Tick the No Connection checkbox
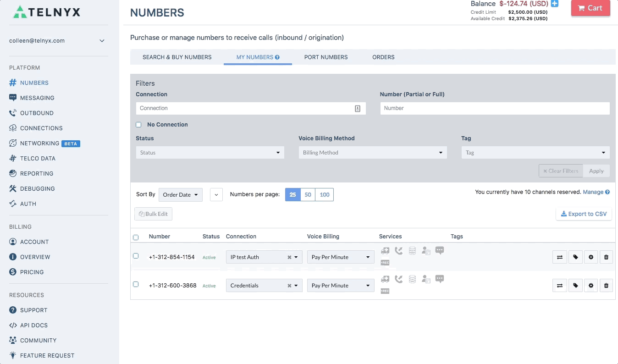 pos(138,125)
